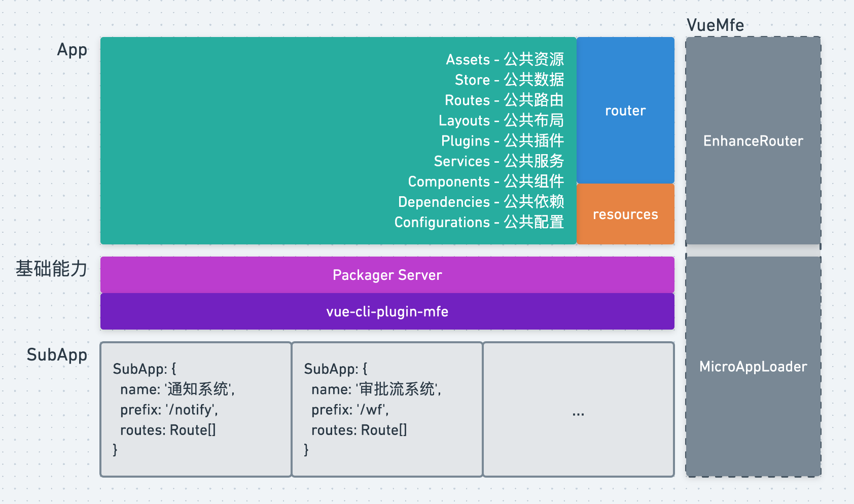Click the "Assets - 公共资源" text line
The width and height of the screenshot is (854, 504).
[505, 59]
